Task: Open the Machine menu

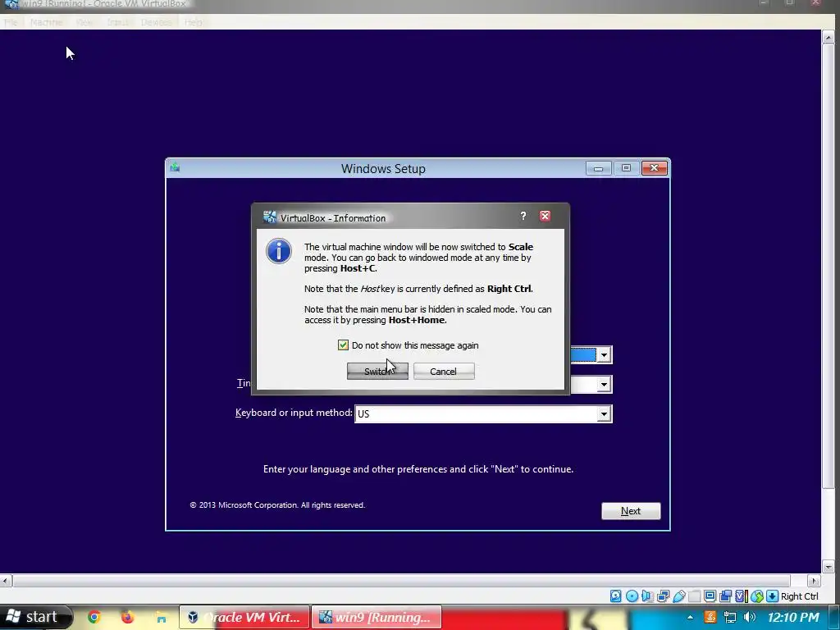Action: tap(46, 22)
